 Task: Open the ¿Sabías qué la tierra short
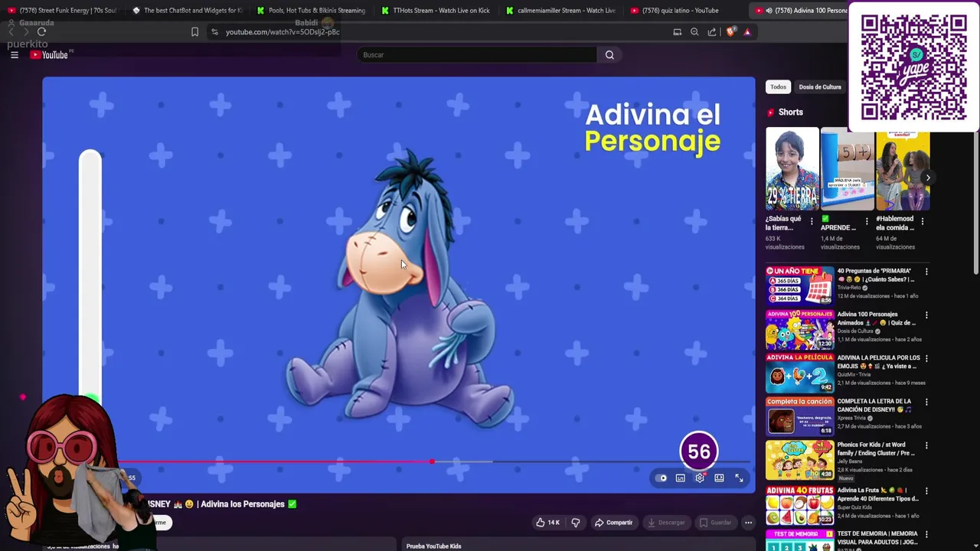click(x=792, y=170)
